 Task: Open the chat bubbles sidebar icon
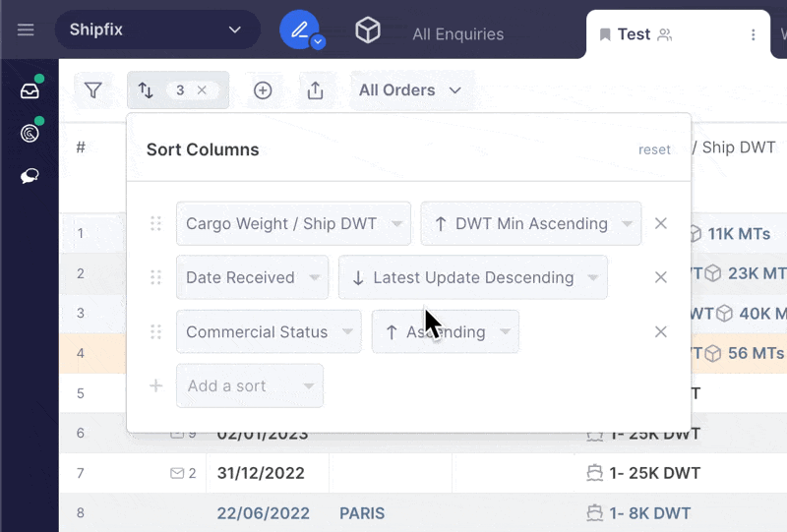(x=30, y=176)
